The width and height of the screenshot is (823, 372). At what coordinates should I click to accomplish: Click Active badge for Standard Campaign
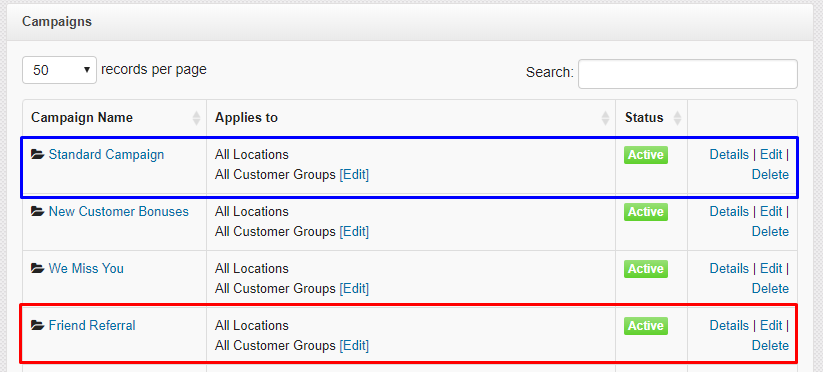coord(646,155)
